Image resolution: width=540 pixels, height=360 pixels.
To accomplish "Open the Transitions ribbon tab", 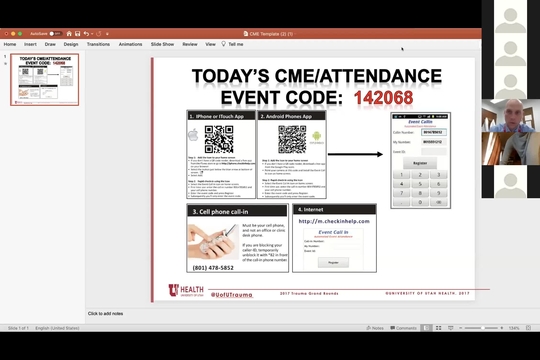I will click(98, 44).
